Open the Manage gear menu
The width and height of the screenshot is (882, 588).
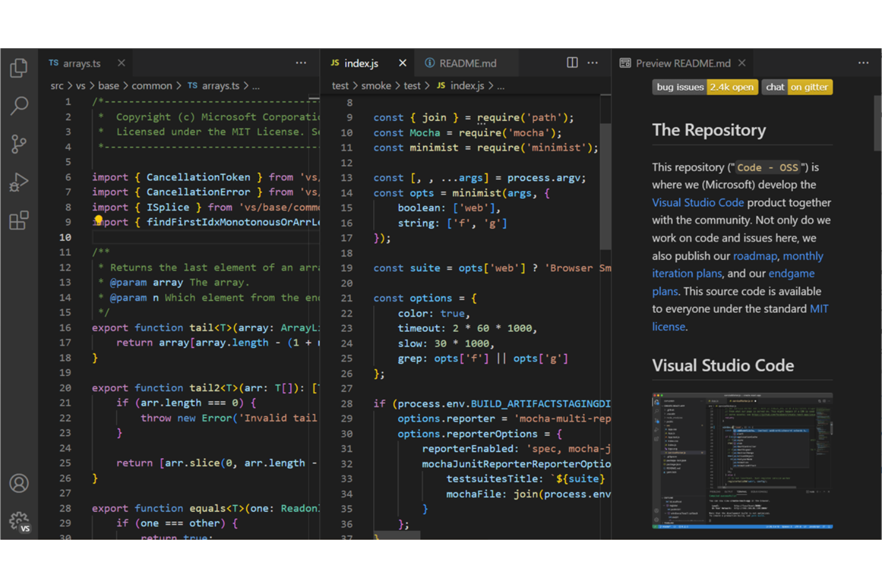(18, 519)
